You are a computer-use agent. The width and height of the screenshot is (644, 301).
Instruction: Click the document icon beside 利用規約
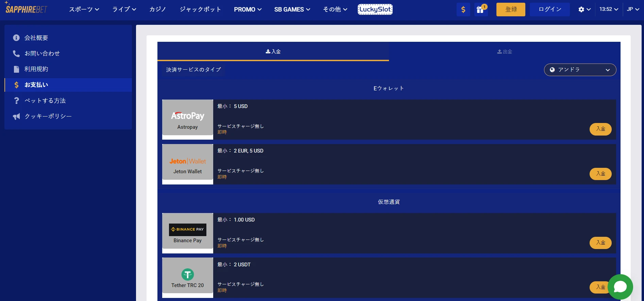coord(16,69)
